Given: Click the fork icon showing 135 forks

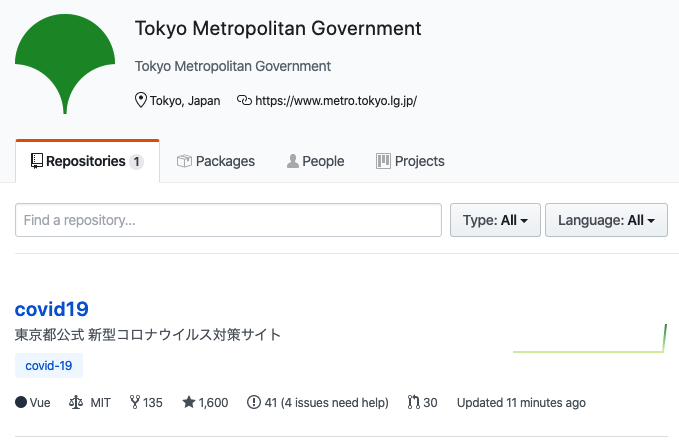Looking at the screenshot, I should (134, 403).
